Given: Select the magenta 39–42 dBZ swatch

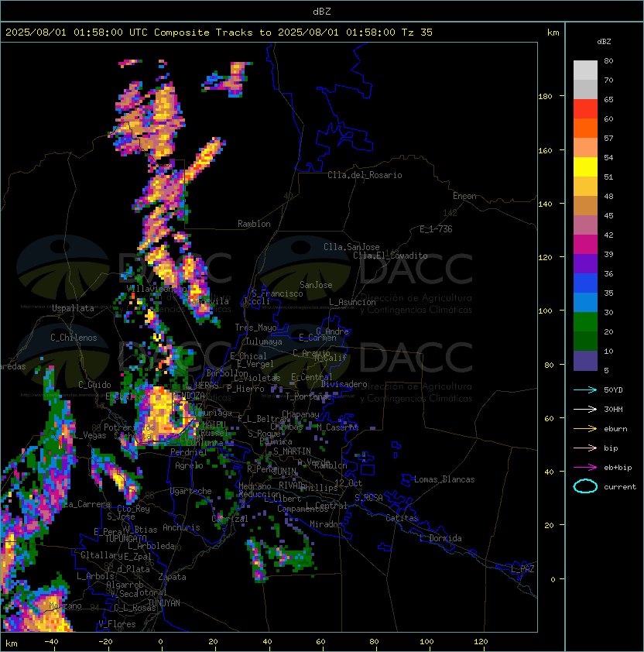Looking at the screenshot, I should (x=585, y=245).
